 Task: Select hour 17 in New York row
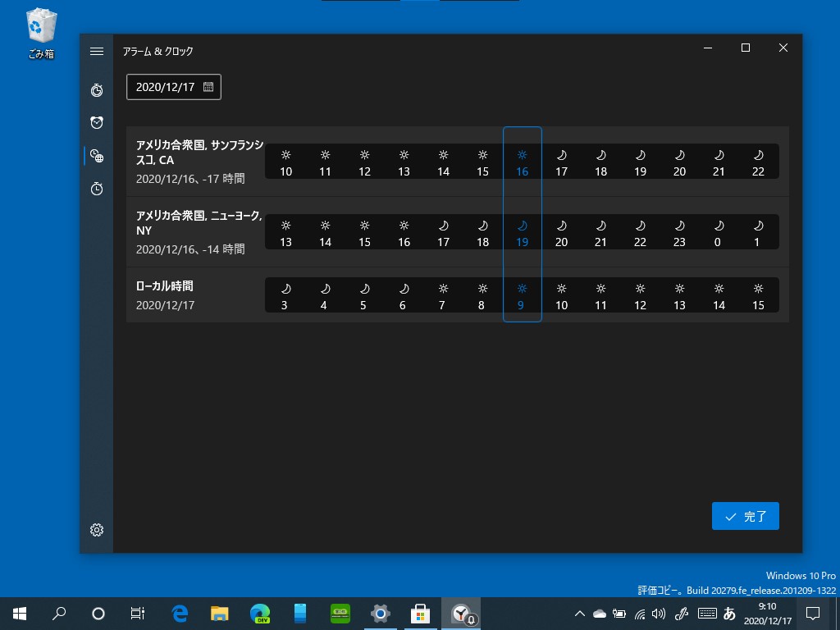(444, 234)
